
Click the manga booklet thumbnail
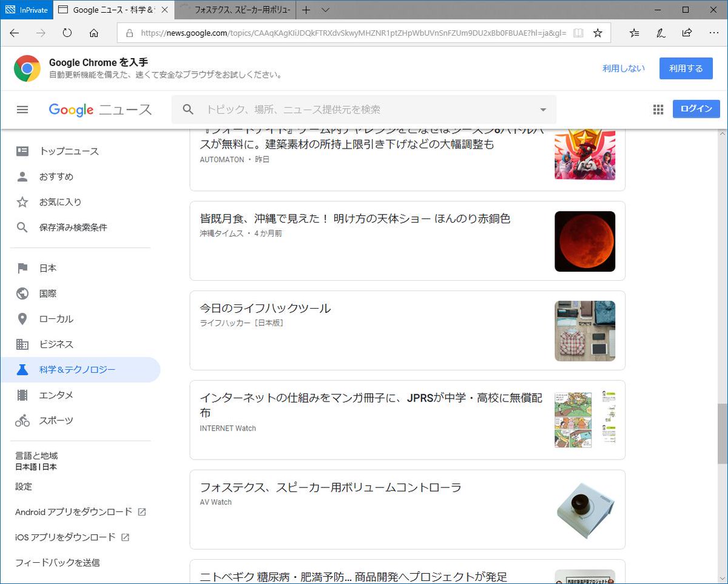tap(585, 419)
